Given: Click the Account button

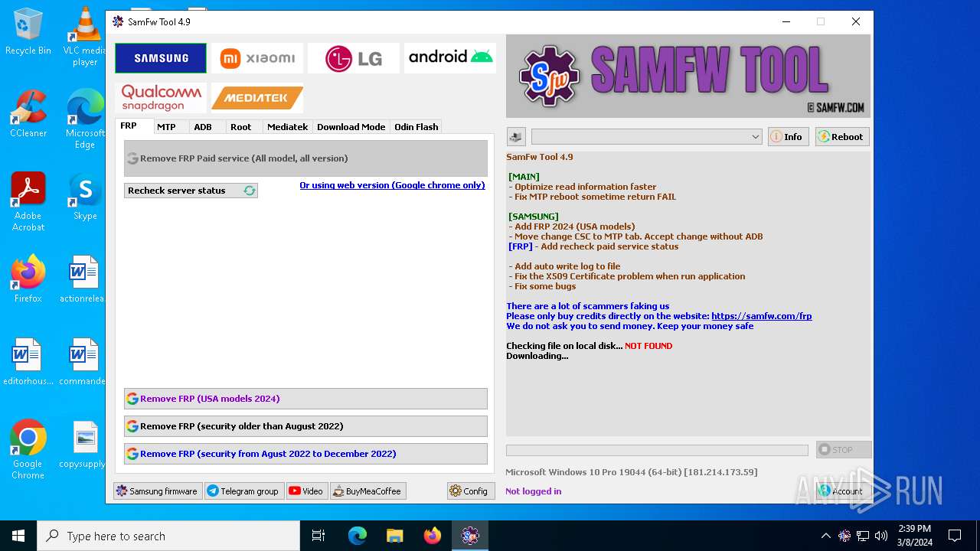Looking at the screenshot, I should point(843,491).
